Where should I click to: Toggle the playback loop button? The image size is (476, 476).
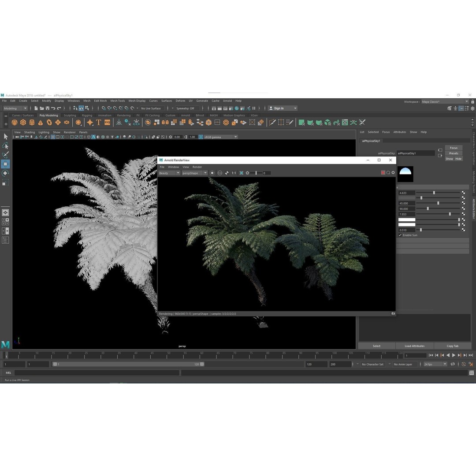click(453, 364)
